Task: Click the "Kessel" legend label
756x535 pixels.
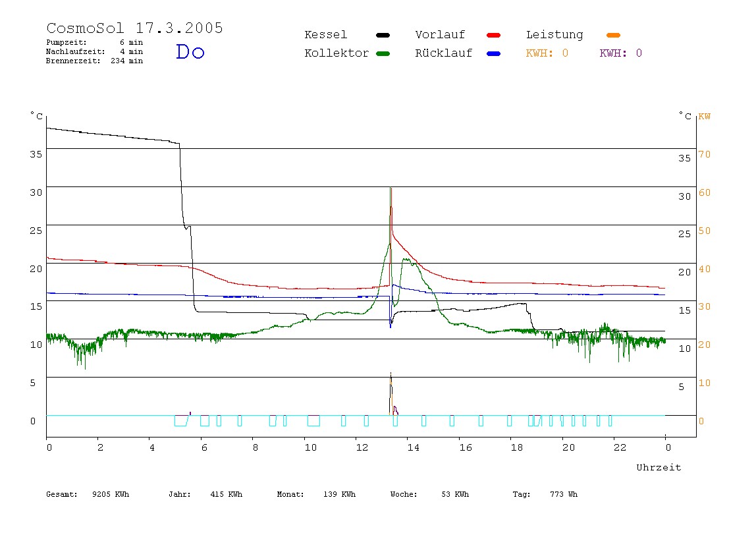Action: 326,35
